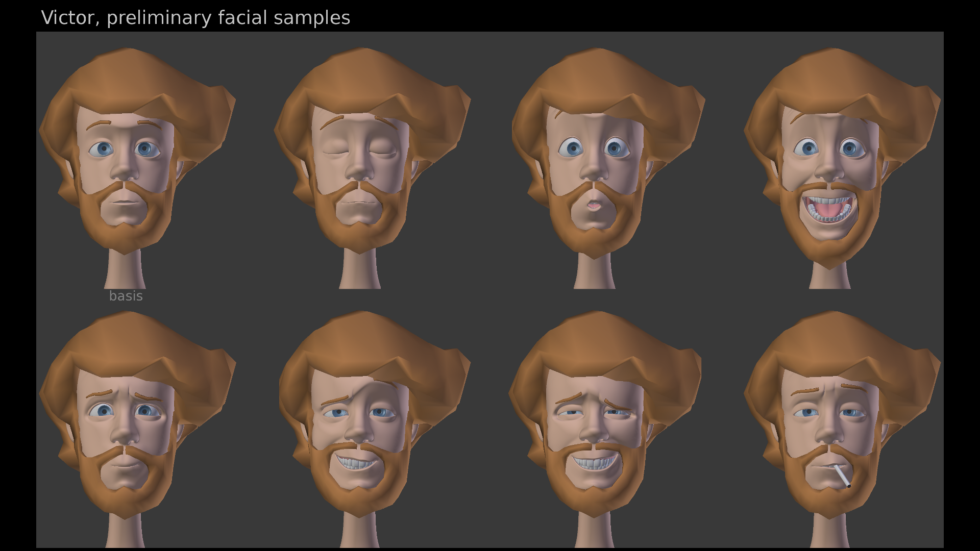This screenshot has height=551, width=980.
Task: Click the 'basis' label under first head
Action: pos(126,296)
